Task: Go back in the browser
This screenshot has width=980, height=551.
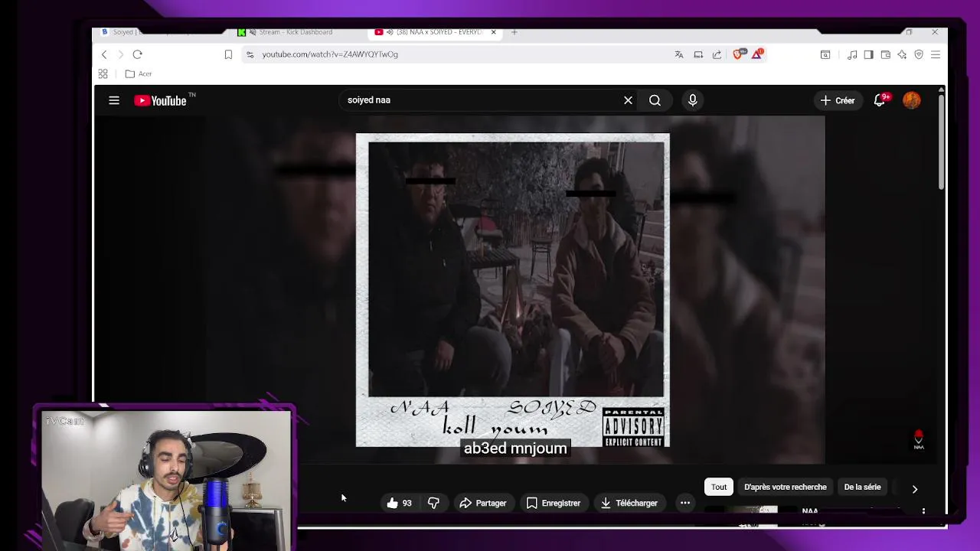Action: [x=104, y=54]
